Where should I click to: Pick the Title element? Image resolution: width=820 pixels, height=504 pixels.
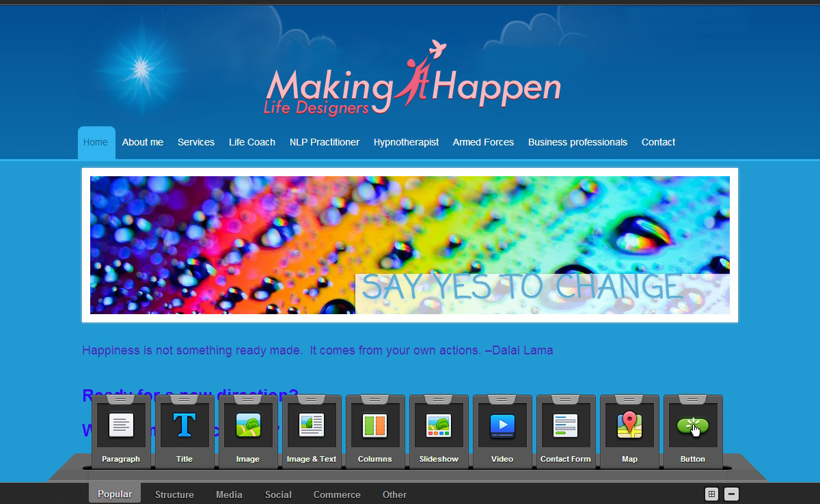click(x=184, y=432)
